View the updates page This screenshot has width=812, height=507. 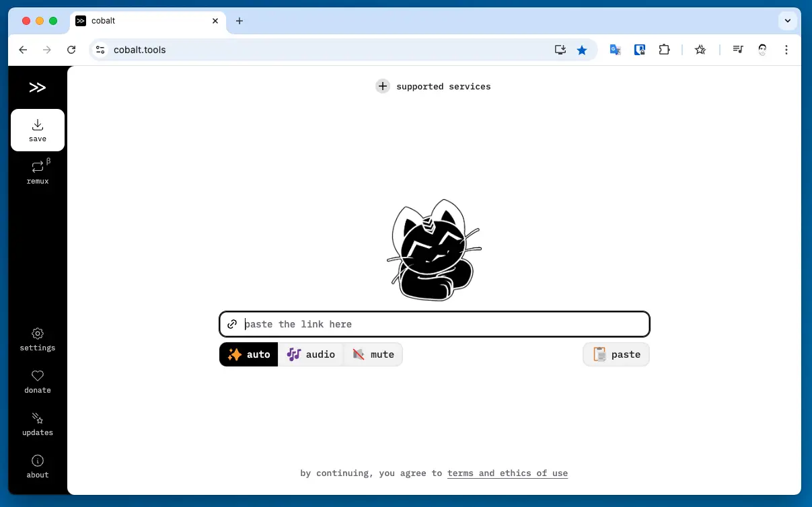(x=38, y=424)
